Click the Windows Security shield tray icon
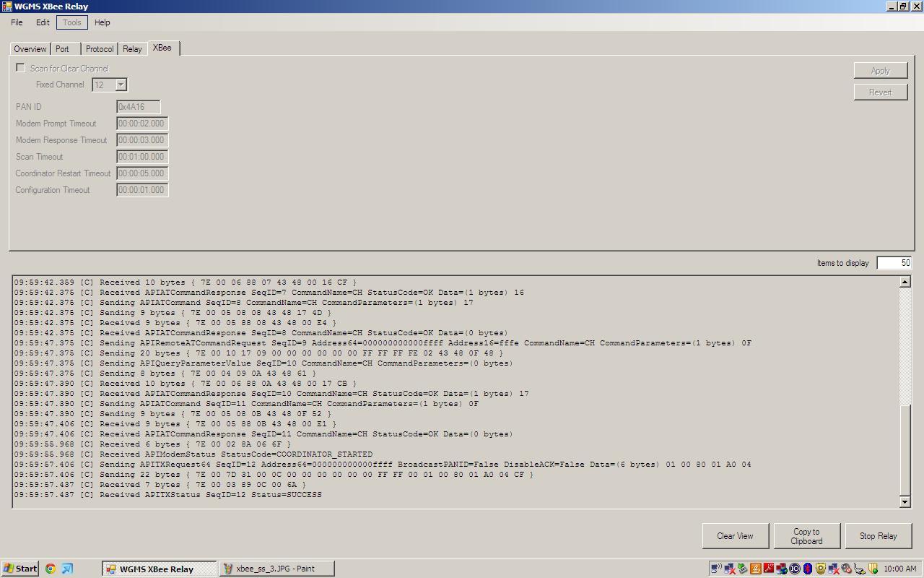This screenshot has height=578, width=924. 820,569
